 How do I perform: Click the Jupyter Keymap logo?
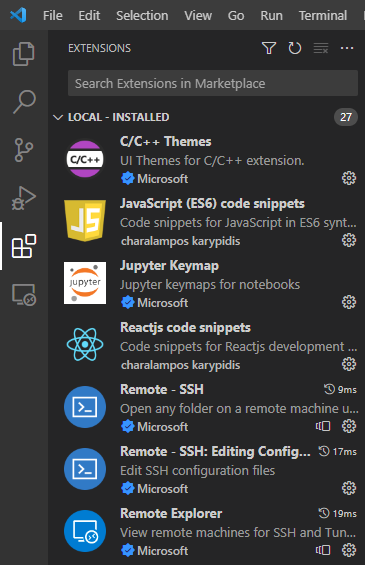(85, 283)
